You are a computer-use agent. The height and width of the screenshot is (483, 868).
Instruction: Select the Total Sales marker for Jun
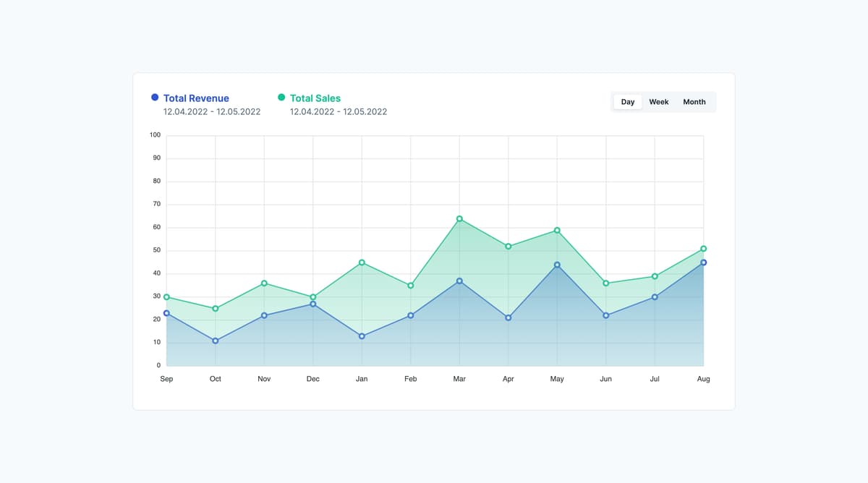pos(606,283)
